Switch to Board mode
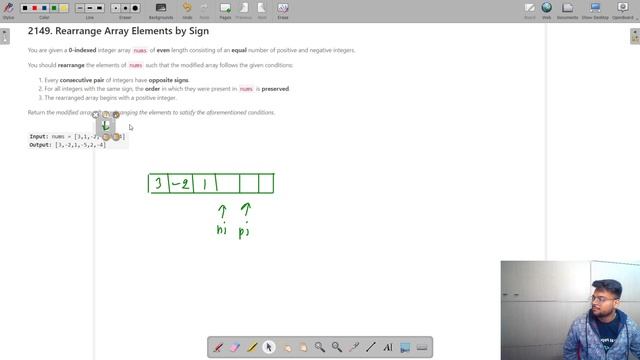This screenshot has width=640, height=360. pyautogui.click(x=530, y=10)
